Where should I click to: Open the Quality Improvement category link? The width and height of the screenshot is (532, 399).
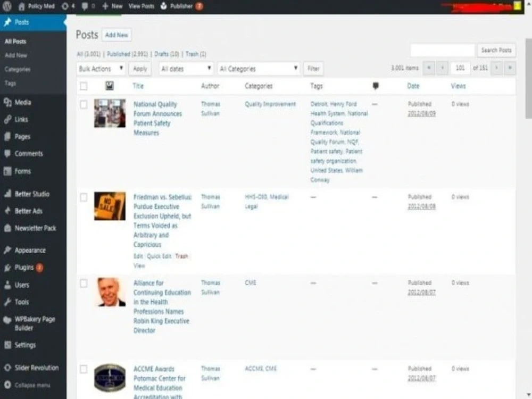[x=270, y=104]
